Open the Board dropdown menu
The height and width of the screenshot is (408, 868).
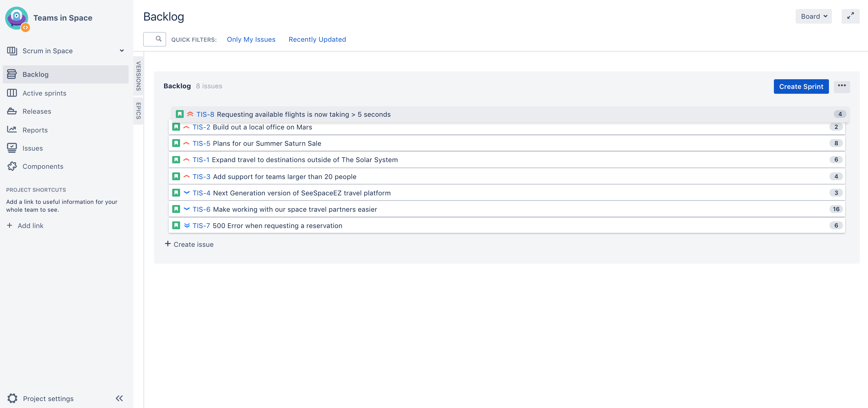[x=814, y=17]
